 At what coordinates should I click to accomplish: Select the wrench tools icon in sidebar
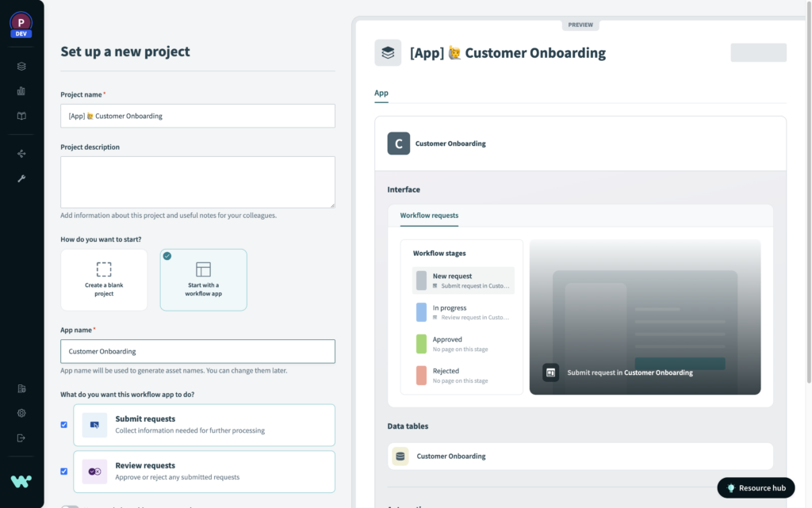(x=21, y=178)
